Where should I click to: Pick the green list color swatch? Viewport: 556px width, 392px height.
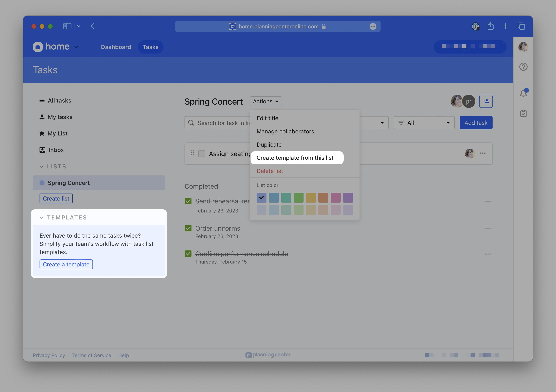tap(298, 198)
